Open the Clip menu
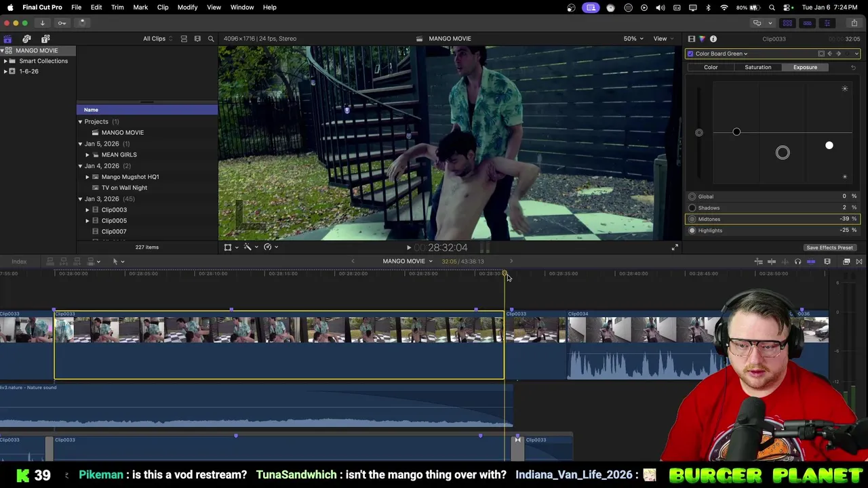This screenshot has width=868, height=488. click(x=163, y=7)
